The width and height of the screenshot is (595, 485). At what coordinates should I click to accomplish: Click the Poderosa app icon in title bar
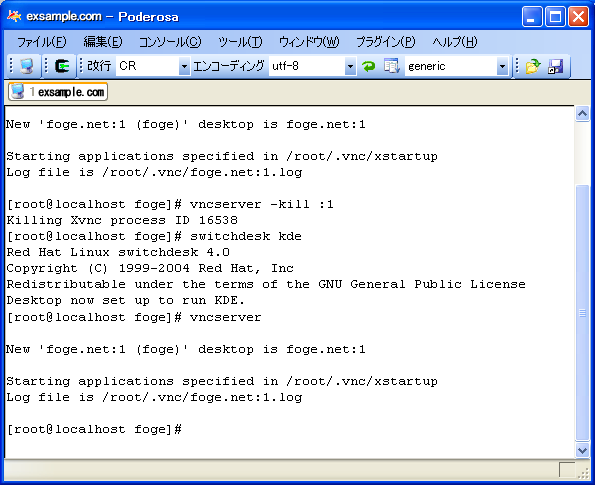pyautogui.click(x=14, y=16)
